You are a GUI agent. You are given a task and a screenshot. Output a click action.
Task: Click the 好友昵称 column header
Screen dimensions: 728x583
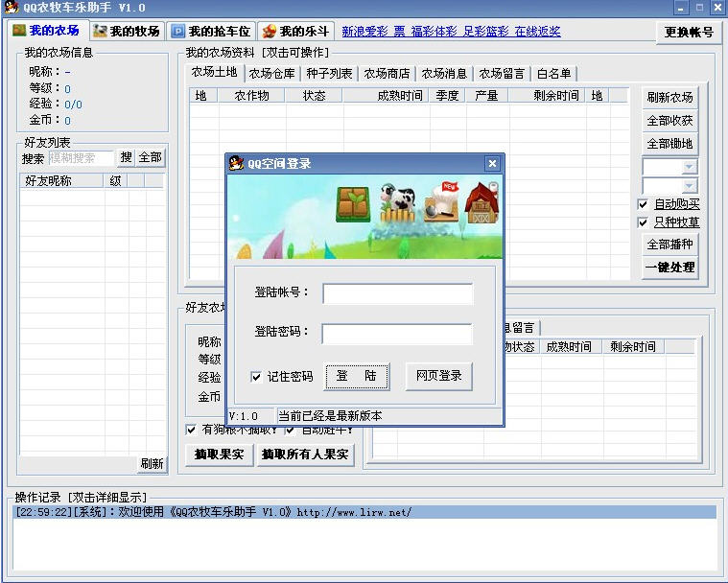point(61,181)
